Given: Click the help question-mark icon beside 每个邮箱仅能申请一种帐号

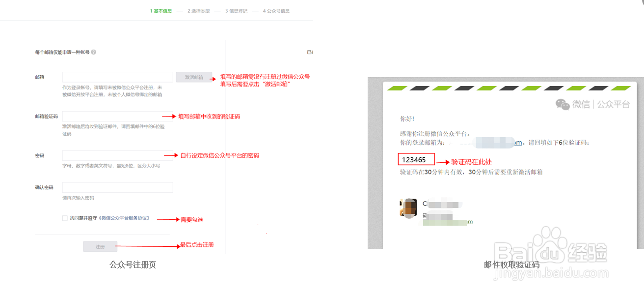Looking at the screenshot, I should (93, 52).
